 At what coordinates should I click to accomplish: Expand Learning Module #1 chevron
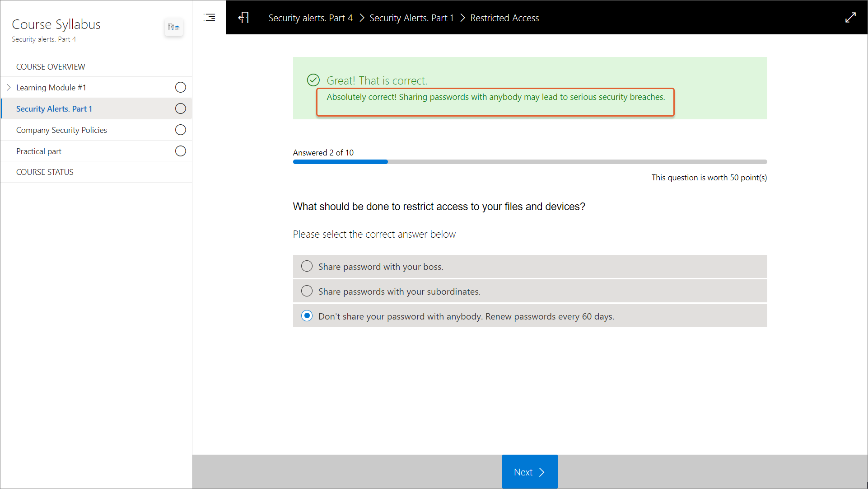(x=9, y=87)
